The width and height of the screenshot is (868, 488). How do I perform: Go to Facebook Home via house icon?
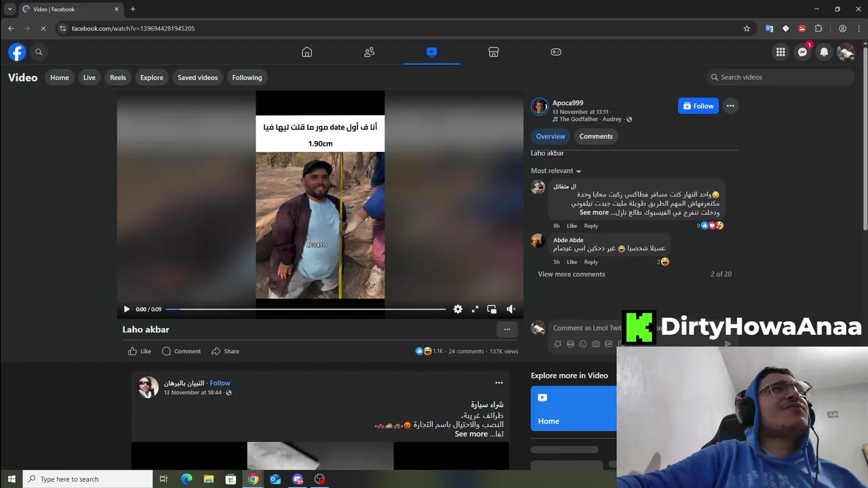(307, 52)
